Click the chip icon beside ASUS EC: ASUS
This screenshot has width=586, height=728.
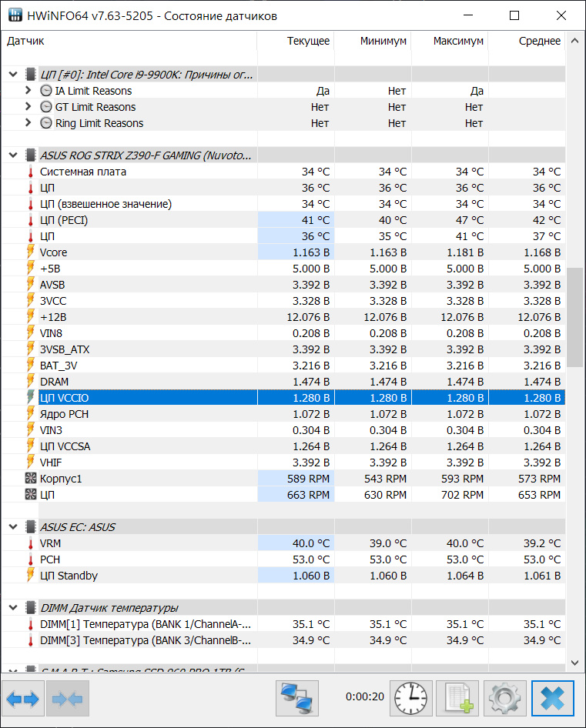(x=31, y=527)
